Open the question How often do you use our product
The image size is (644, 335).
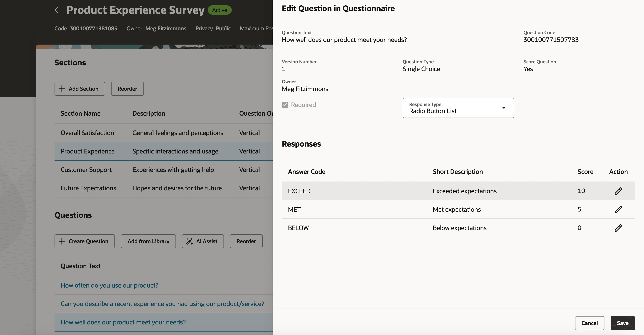click(109, 285)
